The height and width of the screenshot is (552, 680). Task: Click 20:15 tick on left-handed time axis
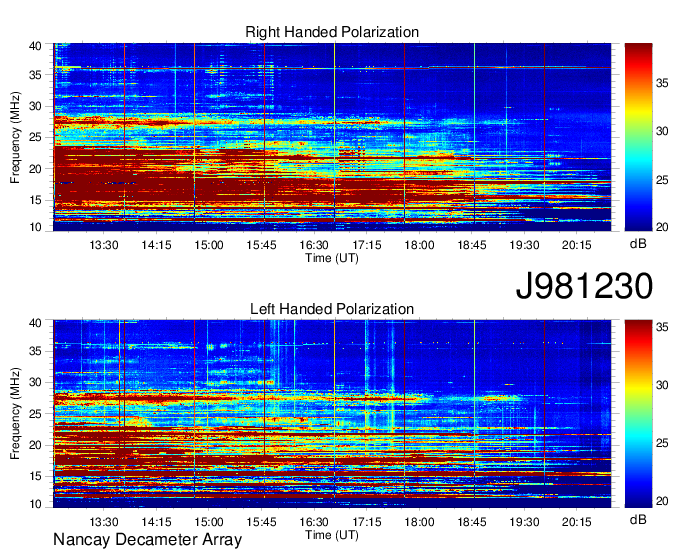577,522
